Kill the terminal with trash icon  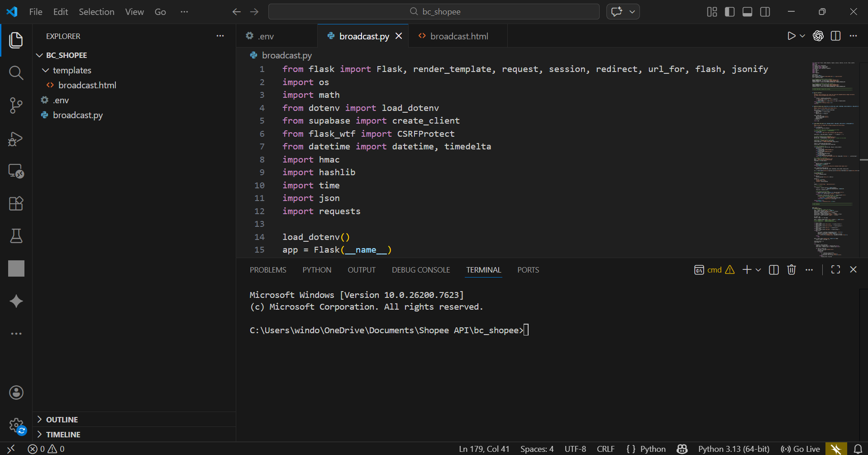(791, 270)
